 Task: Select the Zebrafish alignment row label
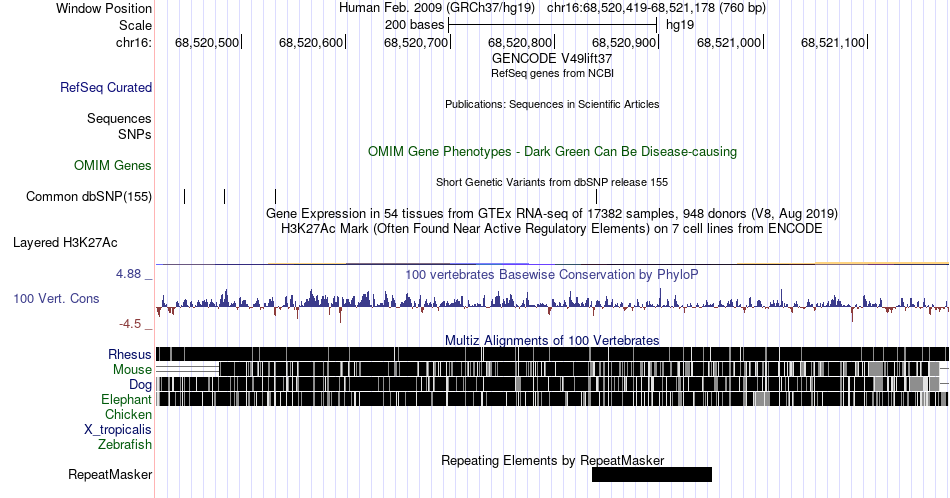click(125, 444)
